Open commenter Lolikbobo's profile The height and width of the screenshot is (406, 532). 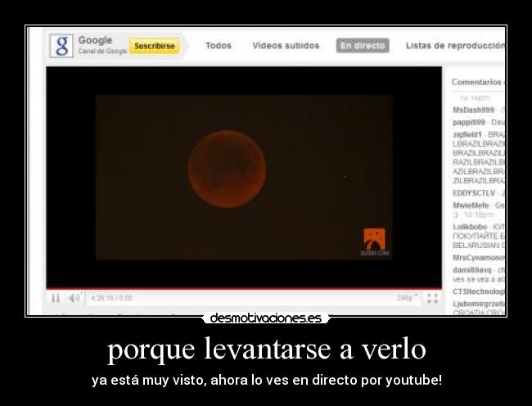[x=470, y=227]
